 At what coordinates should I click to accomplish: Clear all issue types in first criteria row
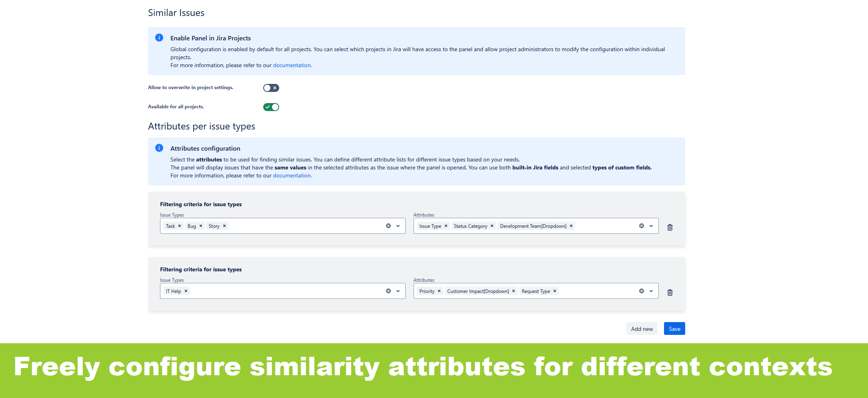388,226
